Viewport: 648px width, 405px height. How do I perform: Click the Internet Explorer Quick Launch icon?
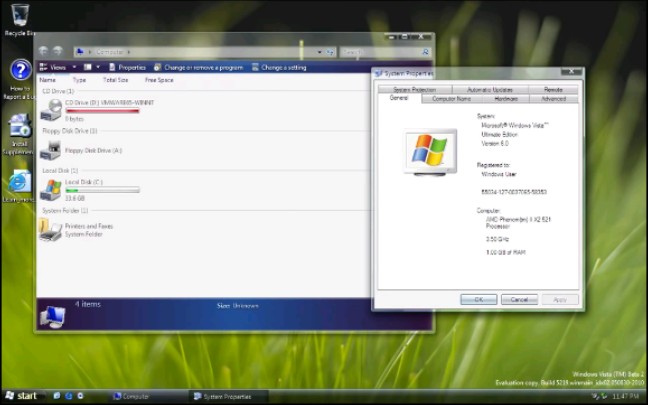click(x=69, y=396)
